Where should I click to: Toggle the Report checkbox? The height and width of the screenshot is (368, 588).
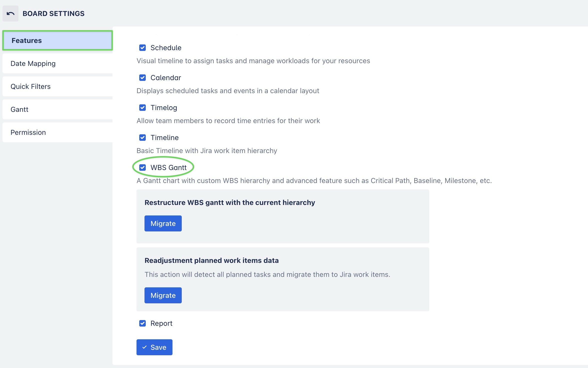(142, 323)
